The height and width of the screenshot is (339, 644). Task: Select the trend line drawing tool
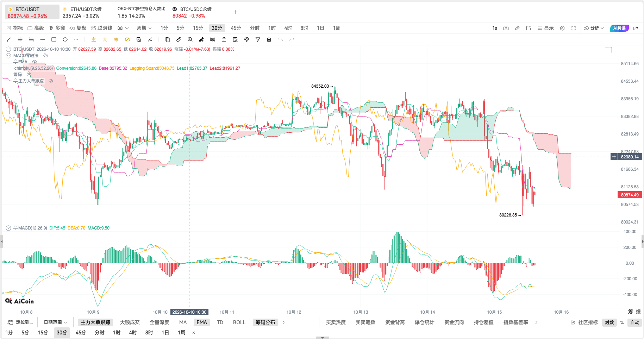9,39
